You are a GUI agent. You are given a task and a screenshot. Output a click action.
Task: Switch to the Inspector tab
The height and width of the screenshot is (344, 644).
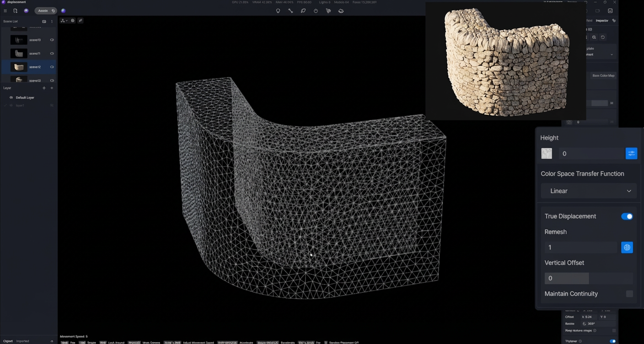602,20
